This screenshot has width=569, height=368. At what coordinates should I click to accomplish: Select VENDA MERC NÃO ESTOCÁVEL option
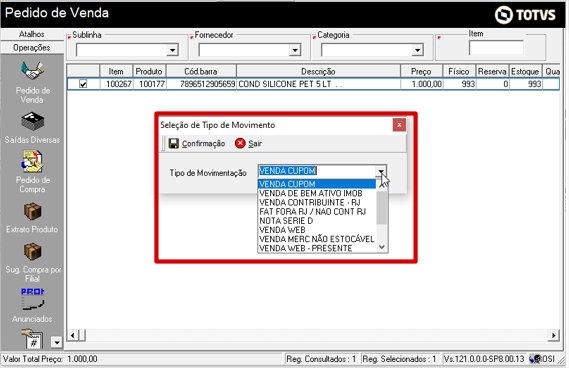click(317, 239)
